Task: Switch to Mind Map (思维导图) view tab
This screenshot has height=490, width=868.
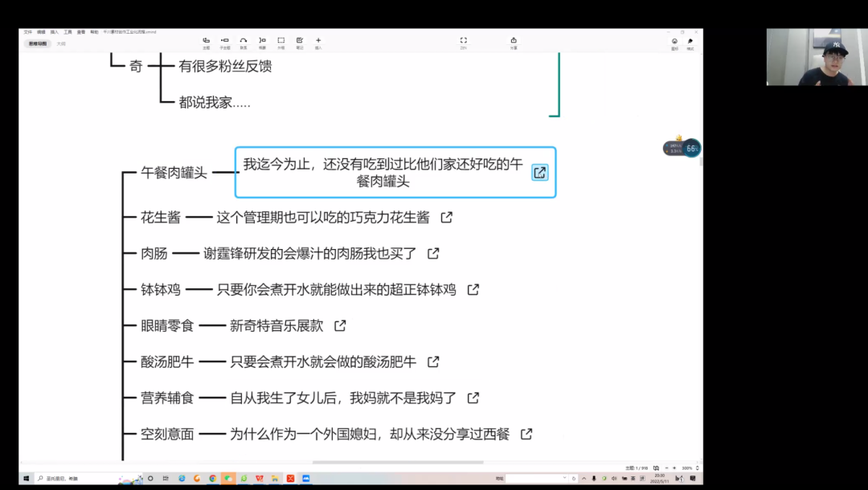Action: 38,43
